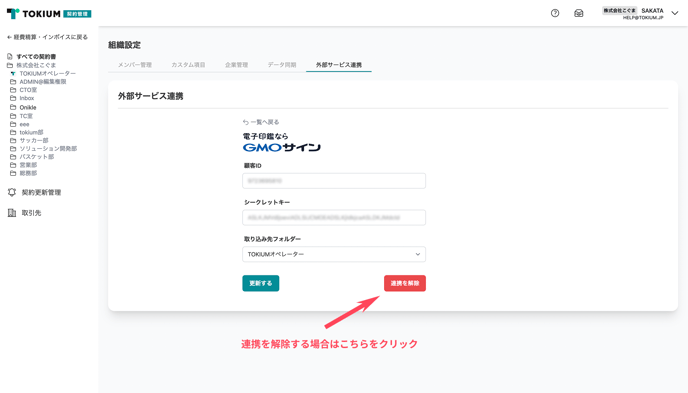
Task: Click the red 連携を解除 button
Action: 405,283
